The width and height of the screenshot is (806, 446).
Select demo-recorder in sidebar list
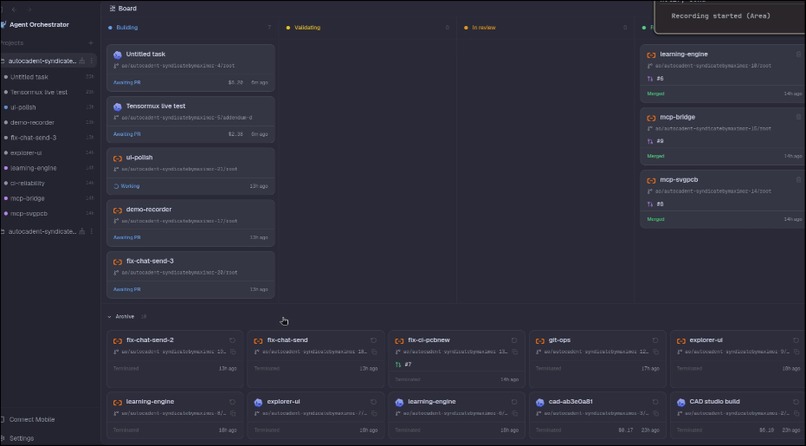pos(49,122)
